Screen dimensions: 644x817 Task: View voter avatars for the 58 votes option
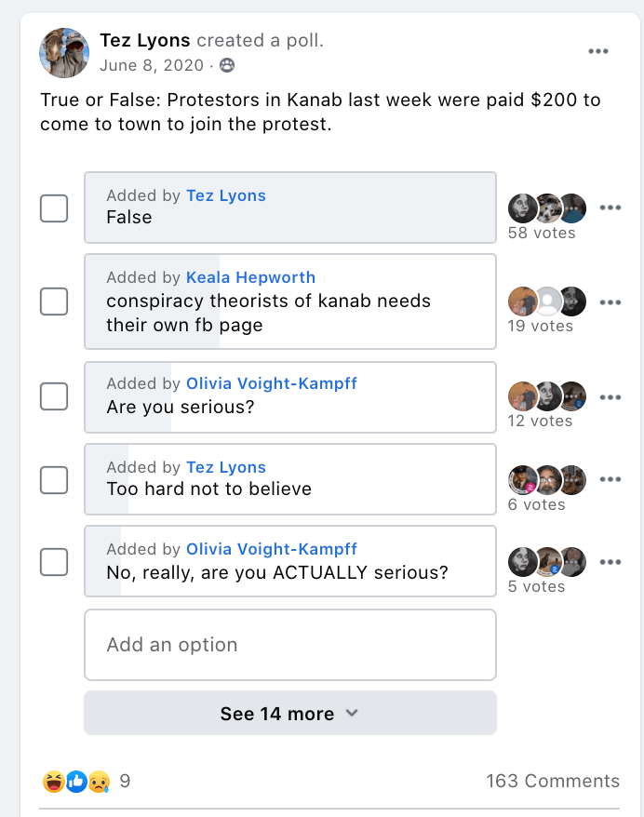547,208
